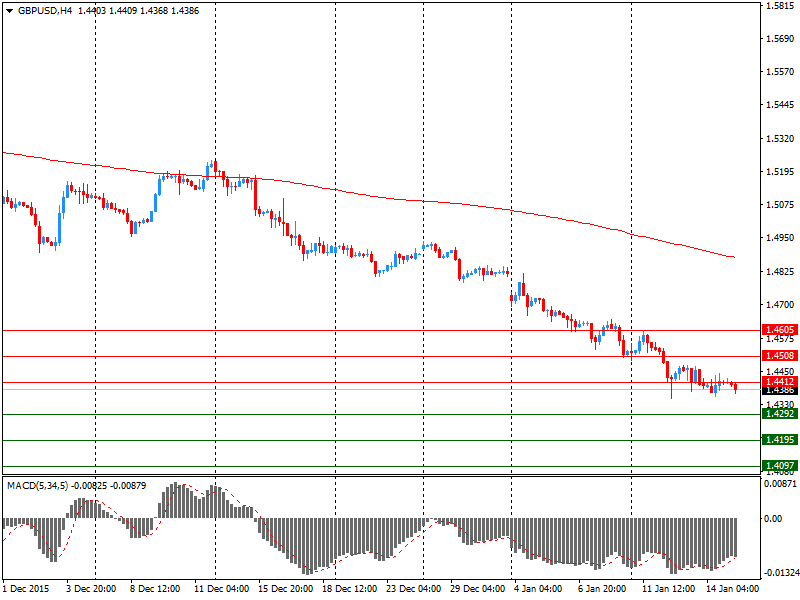
Task: Click the 11 Dec 04:00 time label
Action: pyautogui.click(x=221, y=589)
